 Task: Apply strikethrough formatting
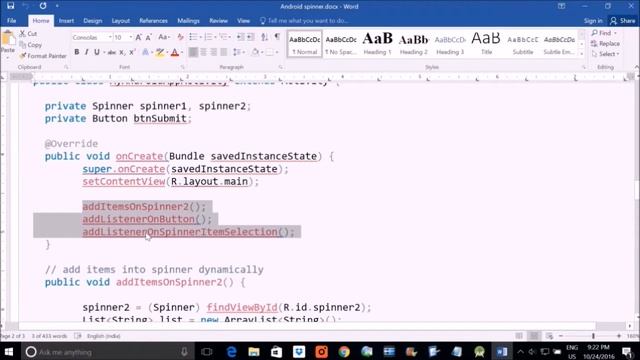[111, 52]
